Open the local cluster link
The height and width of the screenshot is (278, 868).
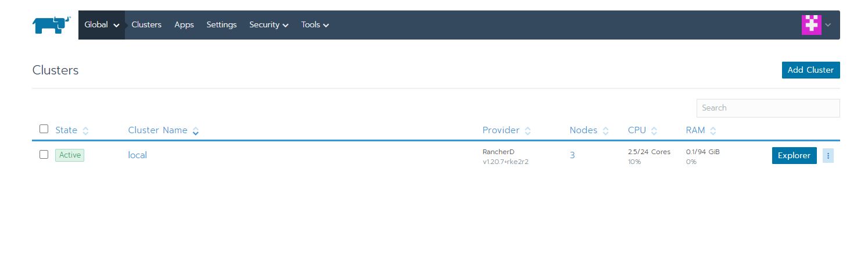138,155
